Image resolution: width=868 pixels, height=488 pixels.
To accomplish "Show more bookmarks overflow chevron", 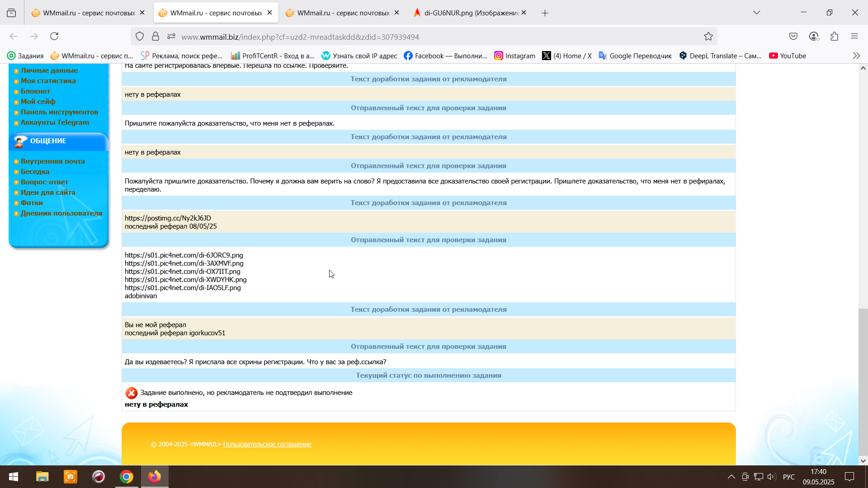I will tap(856, 56).
